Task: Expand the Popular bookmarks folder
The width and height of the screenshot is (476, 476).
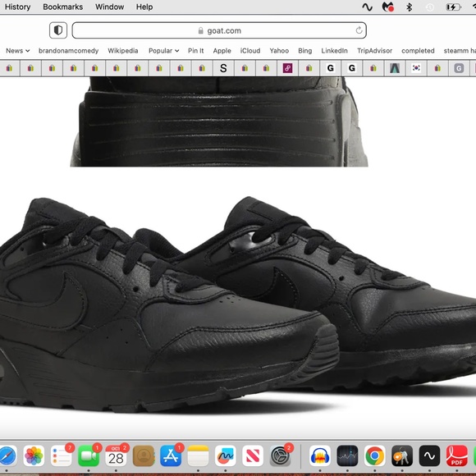Action: click(163, 51)
